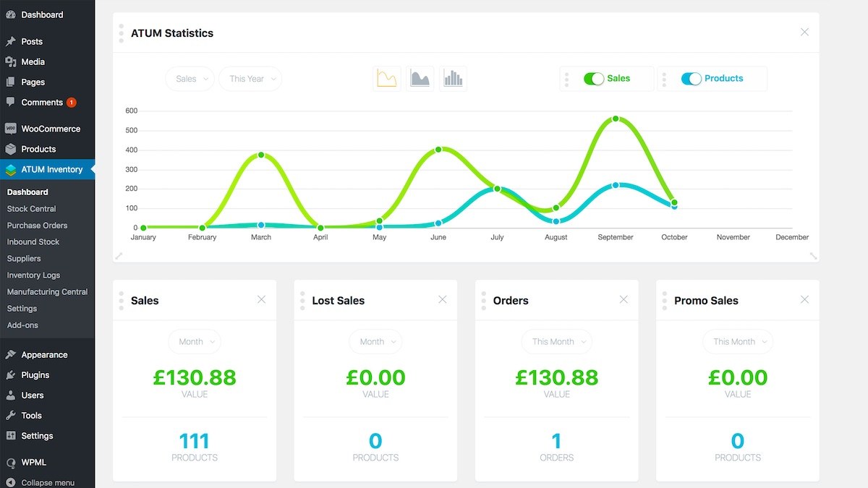The width and height of the screenshot is (868, 488).
Task: Click the Products legend drag handle
Action: (664, 79)
